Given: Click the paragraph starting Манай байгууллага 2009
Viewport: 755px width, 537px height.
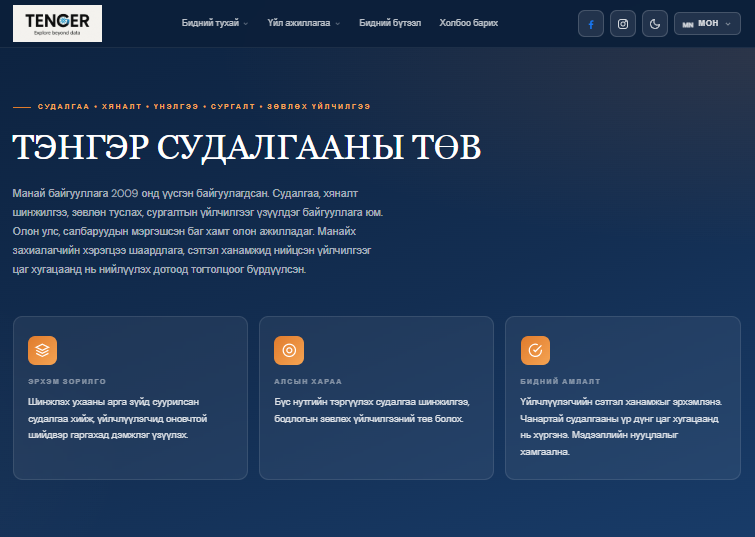Looking at the screenshot, I should (198, 231).
